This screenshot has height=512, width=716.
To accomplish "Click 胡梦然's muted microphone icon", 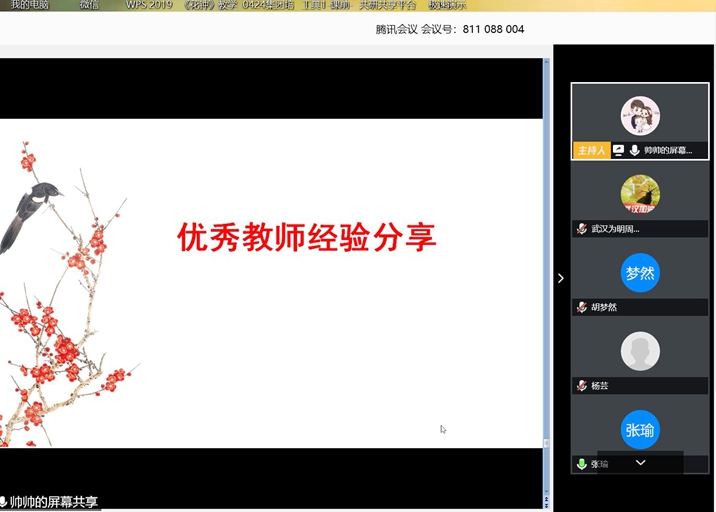I will pyautogui.click(x=581, y=307).
